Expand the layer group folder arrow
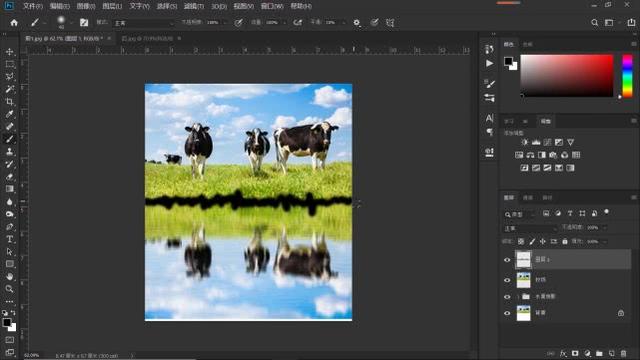Viewport: 640px width, 360px height. tap(518, 297)
